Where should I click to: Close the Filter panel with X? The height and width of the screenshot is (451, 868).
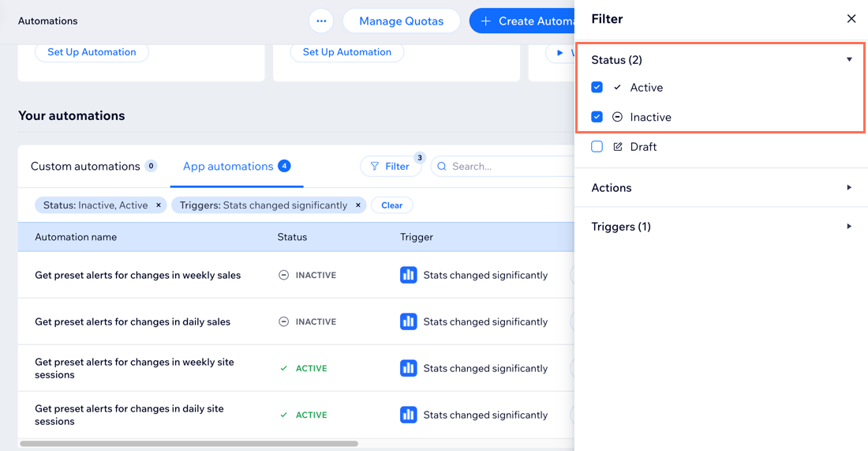tap(851, 19)
